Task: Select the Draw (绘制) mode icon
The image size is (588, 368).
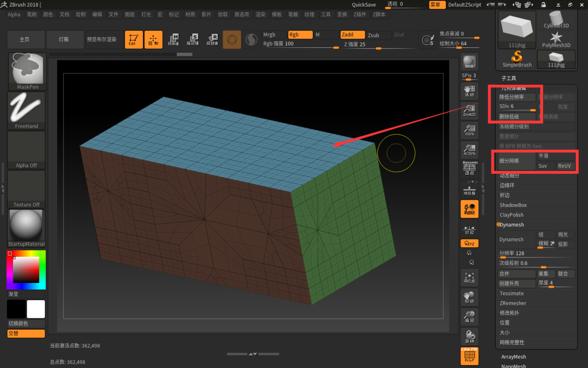Action: (x=154, y=39)
